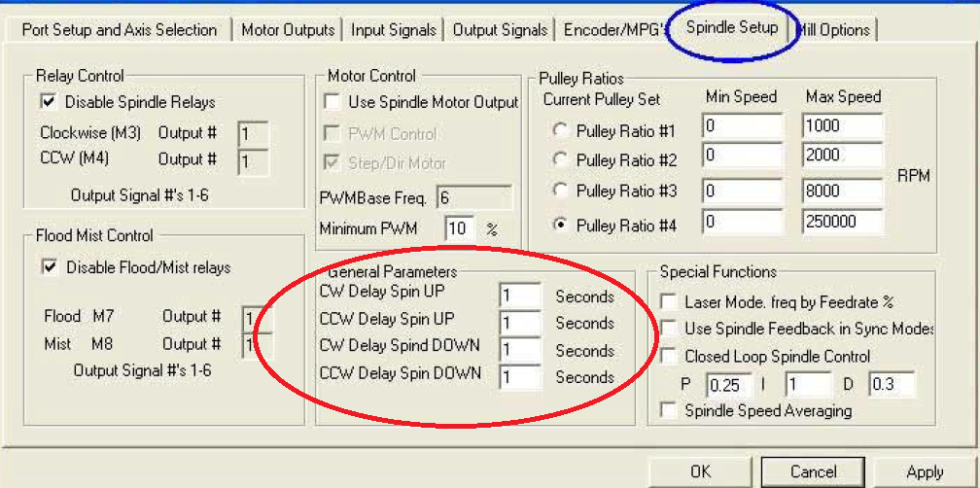The width and height of the screenshot is (980, 488).
Task: Enable Use Spindle Motor Output checkbox
Action: coord(333,101)
